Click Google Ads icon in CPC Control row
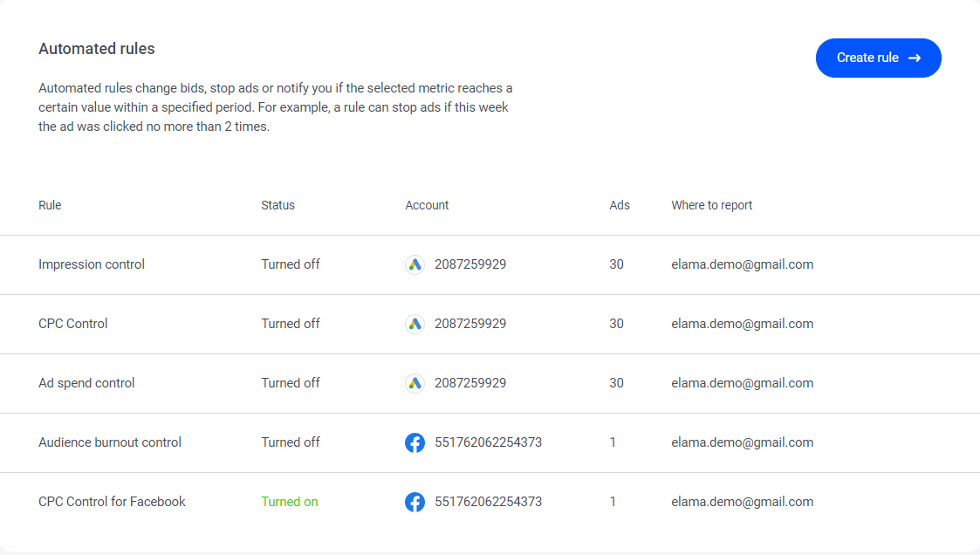Image resolution: width=980 pixels, height=555 pixels. (415, 324)
